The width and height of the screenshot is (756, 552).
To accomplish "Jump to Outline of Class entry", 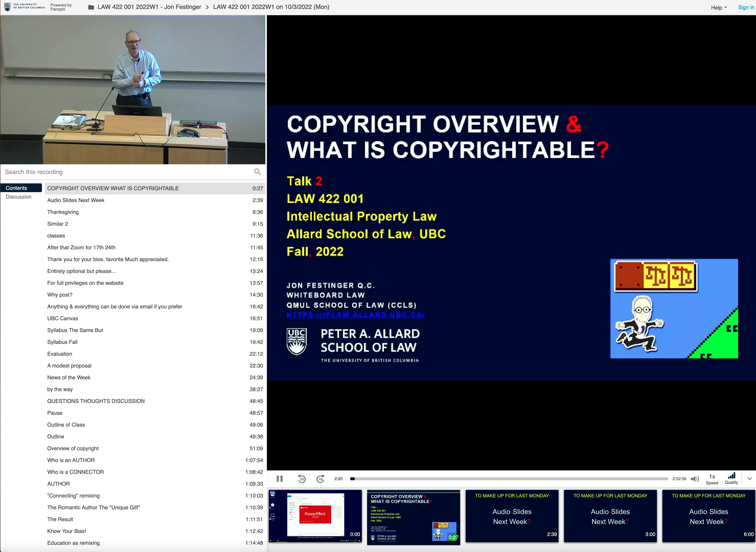I will pyautogui.click(x=155, y=425).
